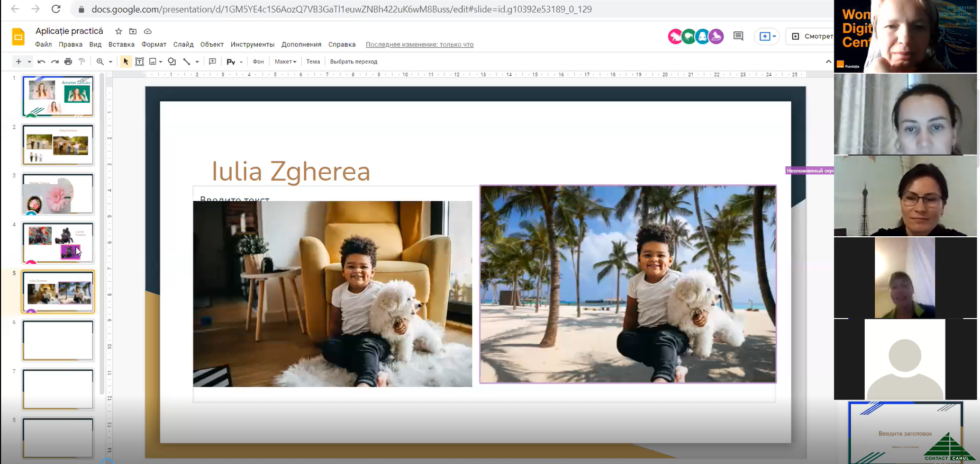The image size is (980, 464).
Task: Open the Вставка menu
Action: pyautogui.click(x=121, y=44)
